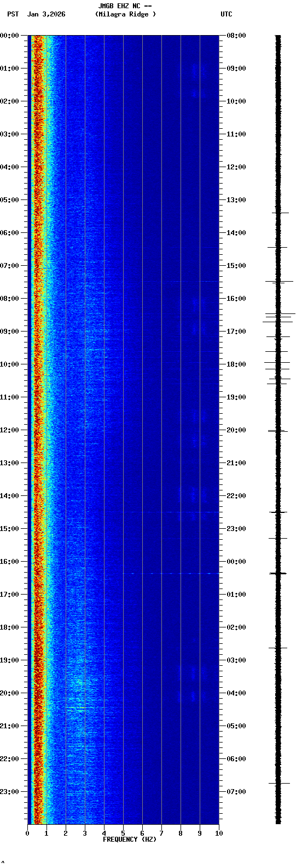
Task: Click the 03:00 UTC time label
Action: coord(236,660)
